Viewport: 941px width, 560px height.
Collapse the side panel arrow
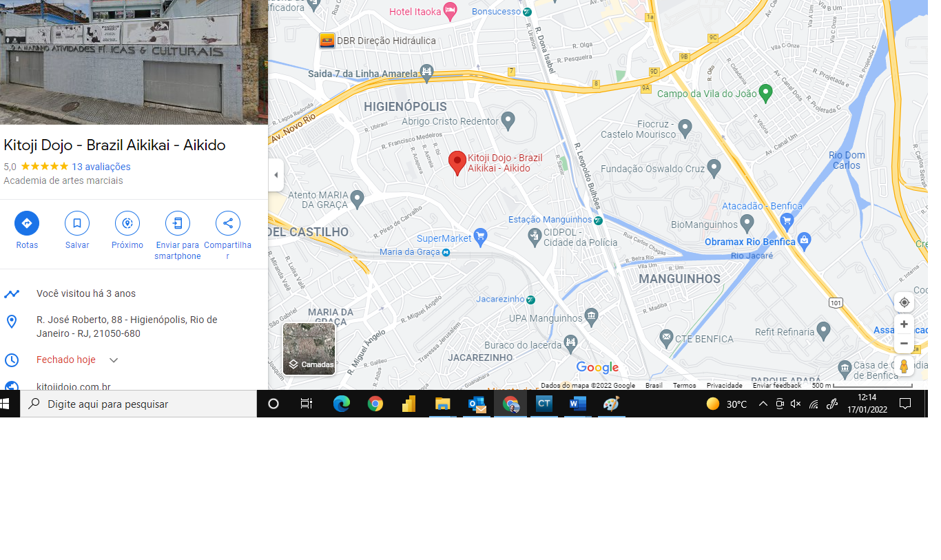tap(276, 175)
